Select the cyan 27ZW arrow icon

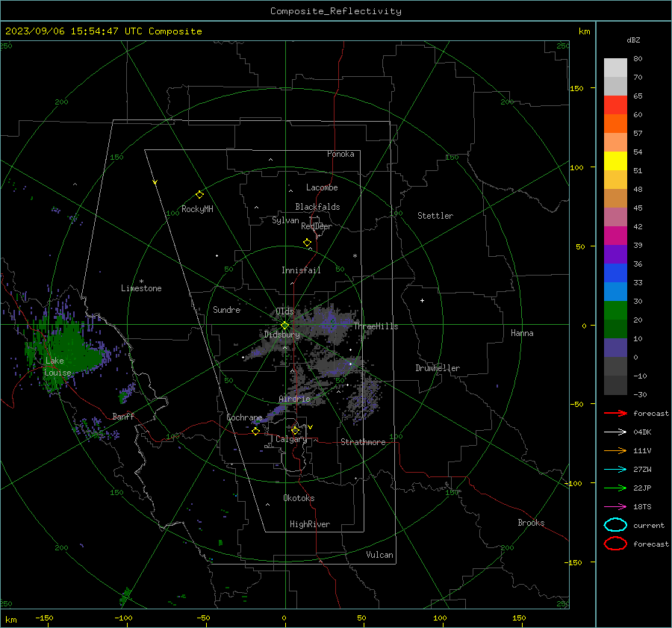615,470
